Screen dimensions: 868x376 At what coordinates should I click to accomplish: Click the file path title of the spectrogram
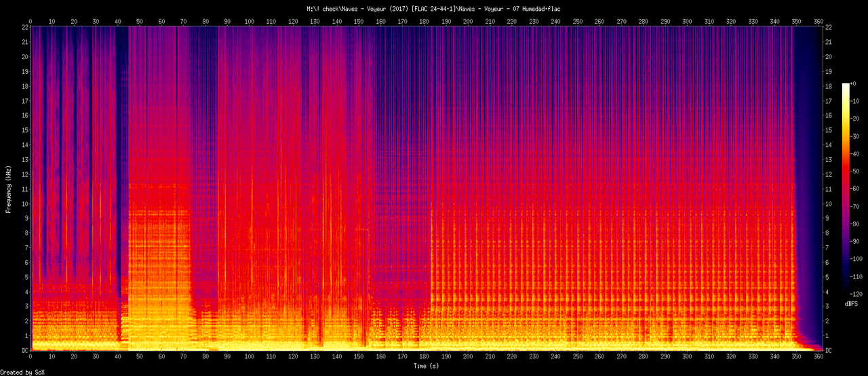[433, 9]
